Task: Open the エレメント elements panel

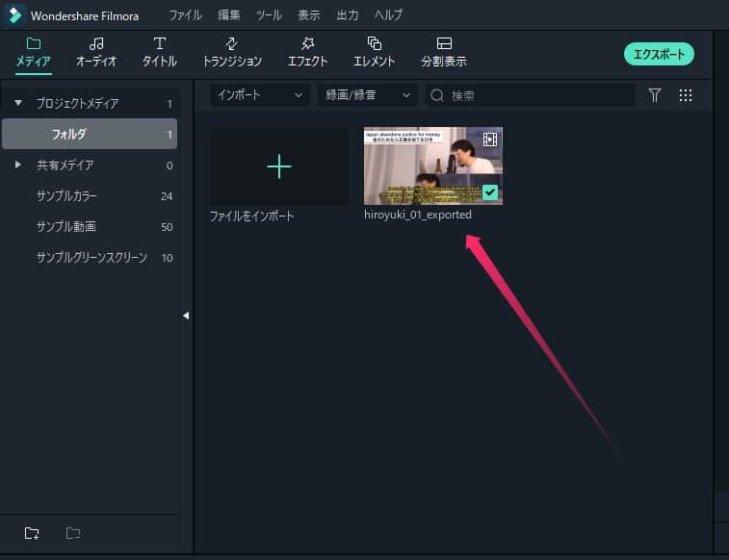Action: coord(374,44)
